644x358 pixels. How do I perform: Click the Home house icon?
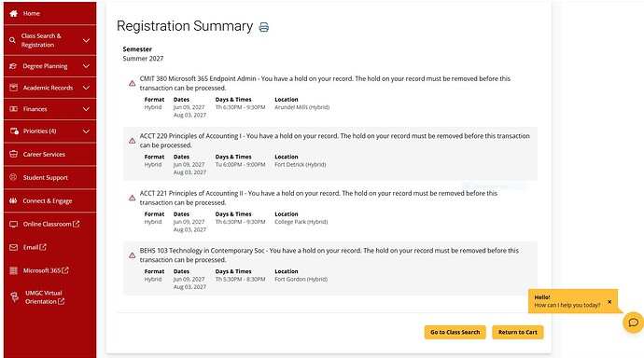coord(14,14)
